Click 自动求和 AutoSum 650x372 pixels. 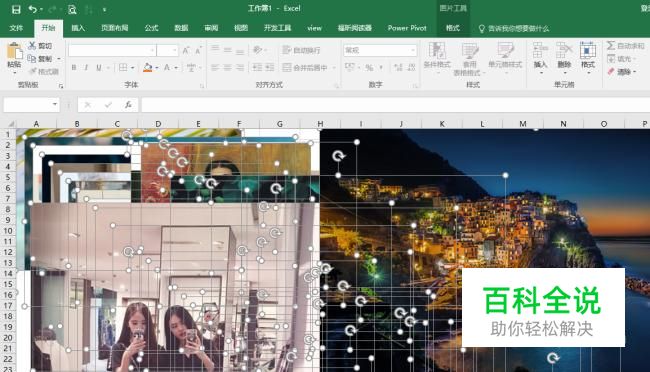pyautogui.click(x=626, y=46)
